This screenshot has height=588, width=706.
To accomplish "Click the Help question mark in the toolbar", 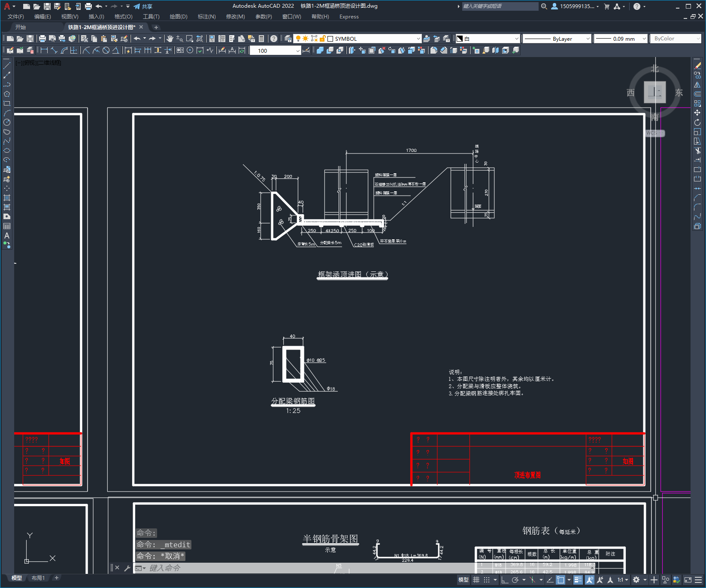I will point(274,39).
